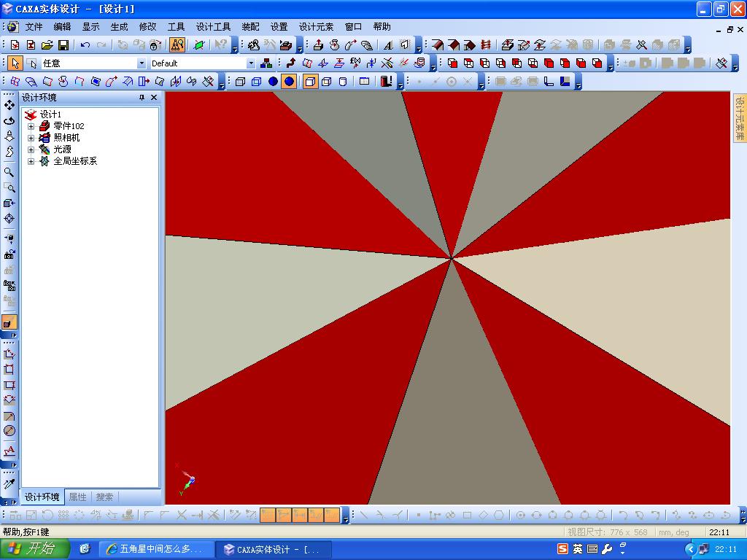Viewport: 747px width, 560px height.
Task: Click the undo arrow icon
Action: 85,45
